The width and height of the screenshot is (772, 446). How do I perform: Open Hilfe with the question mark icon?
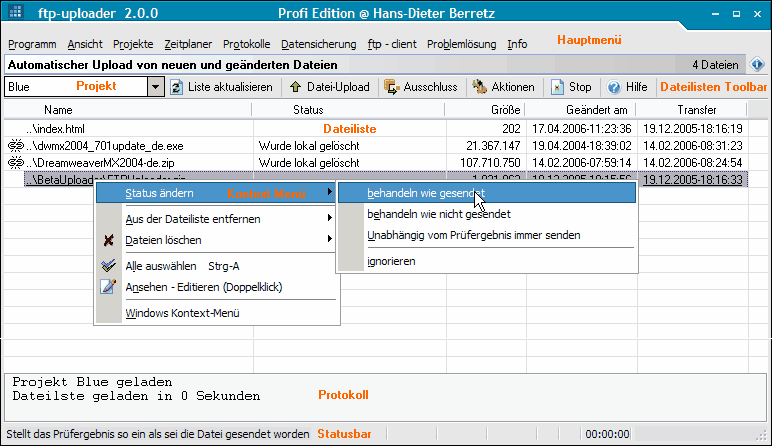click(614, 87)
